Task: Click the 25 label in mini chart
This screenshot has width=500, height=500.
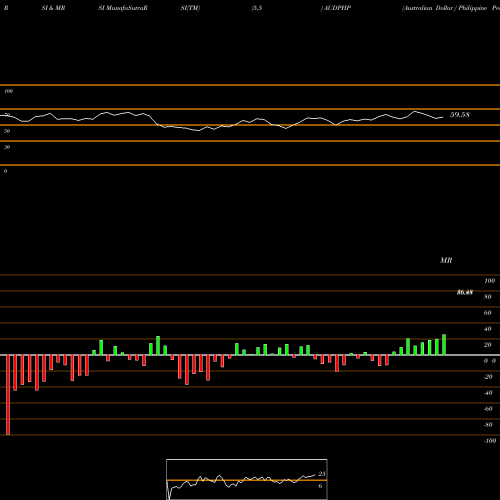Action: [x=322, y=474]
